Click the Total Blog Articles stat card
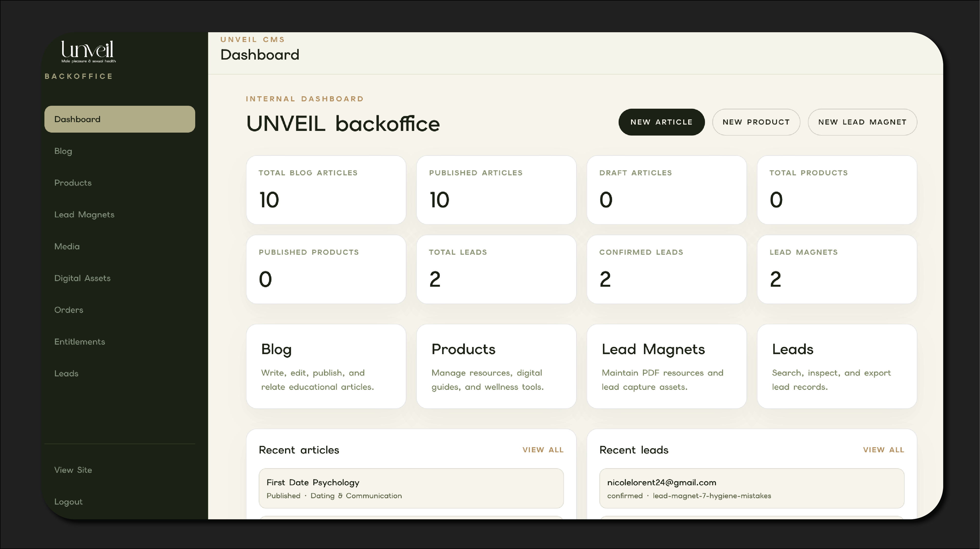The height and width of the screenshot is (549, 980). click(326, 190)
